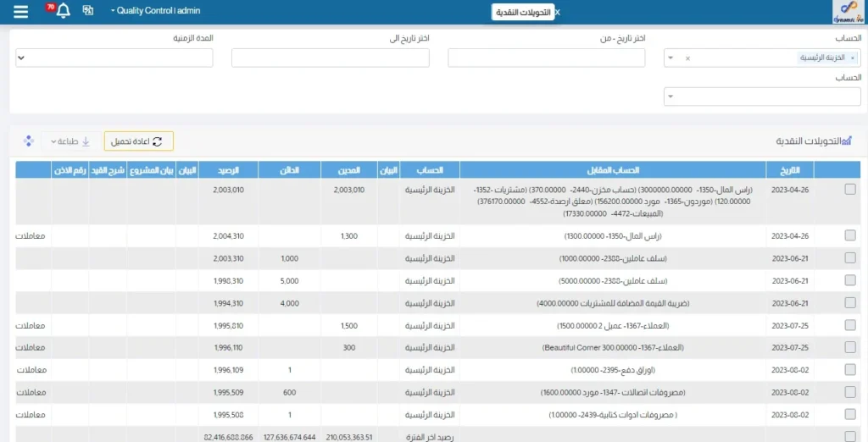Open the Quality Control admin user menu

coord(155,11)
